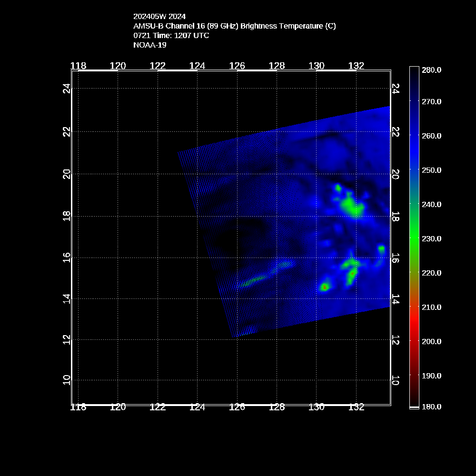This screenshot has width=476, height=476.
Task: Click latitude 16 on the right axis
Action: point(396,258)
